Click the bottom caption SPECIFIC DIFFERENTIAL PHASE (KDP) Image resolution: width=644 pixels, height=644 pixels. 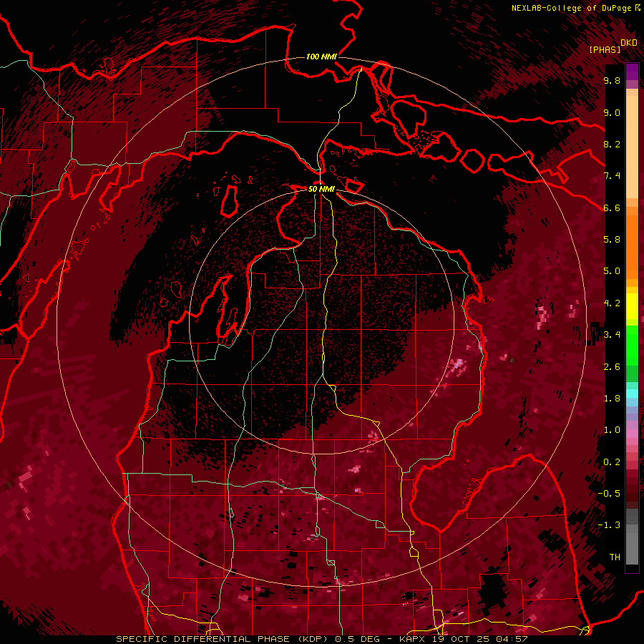coord(224,639)
